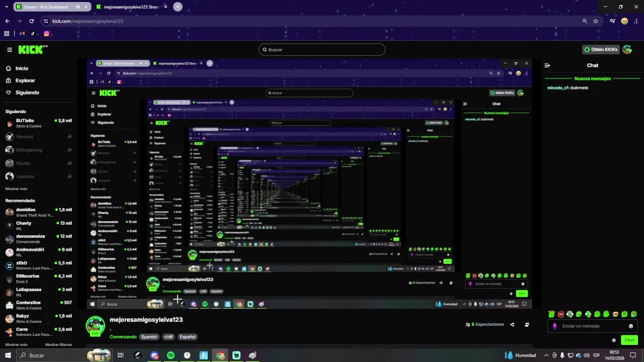Show hidden system tray icons
644x362 pixels.
click(546, 355)
